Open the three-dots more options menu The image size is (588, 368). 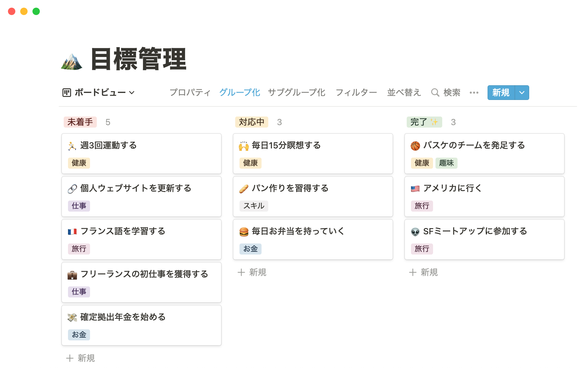pos(474,92)
